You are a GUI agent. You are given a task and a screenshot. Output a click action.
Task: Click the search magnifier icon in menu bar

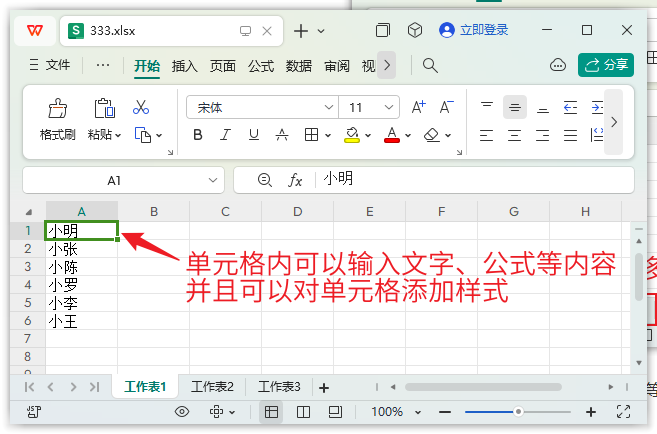point(430,65)
